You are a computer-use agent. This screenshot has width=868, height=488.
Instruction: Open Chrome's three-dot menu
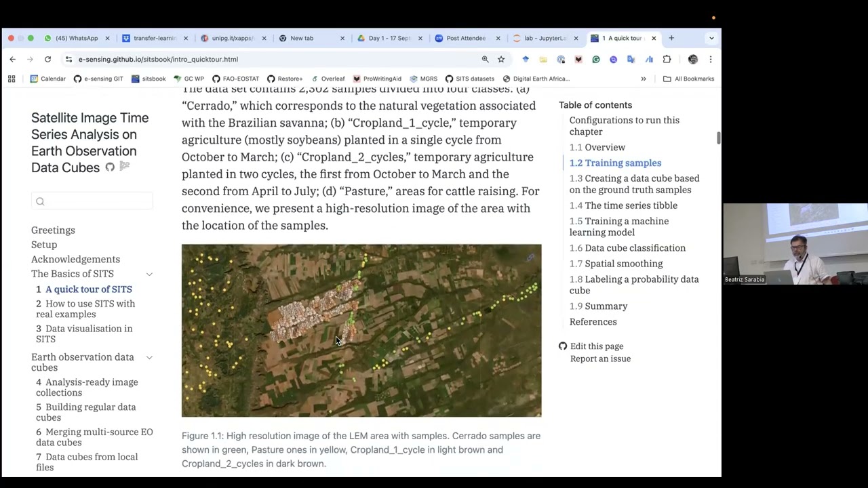(x=710, y=60)
